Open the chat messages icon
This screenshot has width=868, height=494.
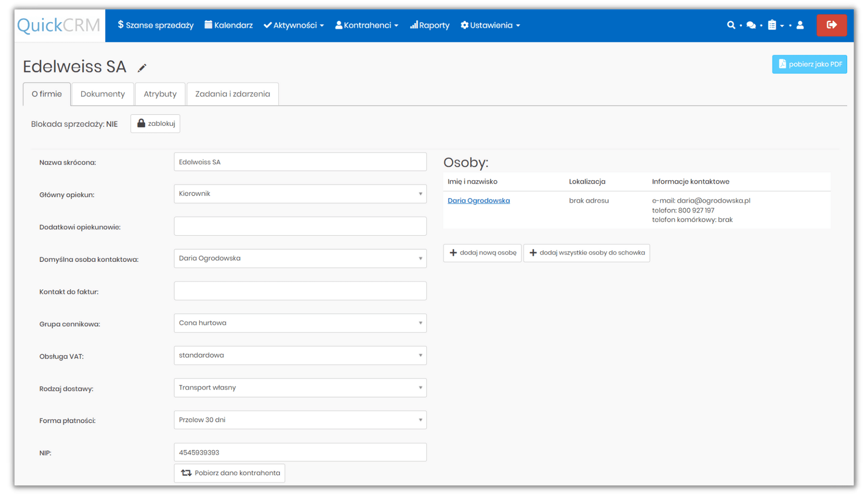tap(751, 25)
